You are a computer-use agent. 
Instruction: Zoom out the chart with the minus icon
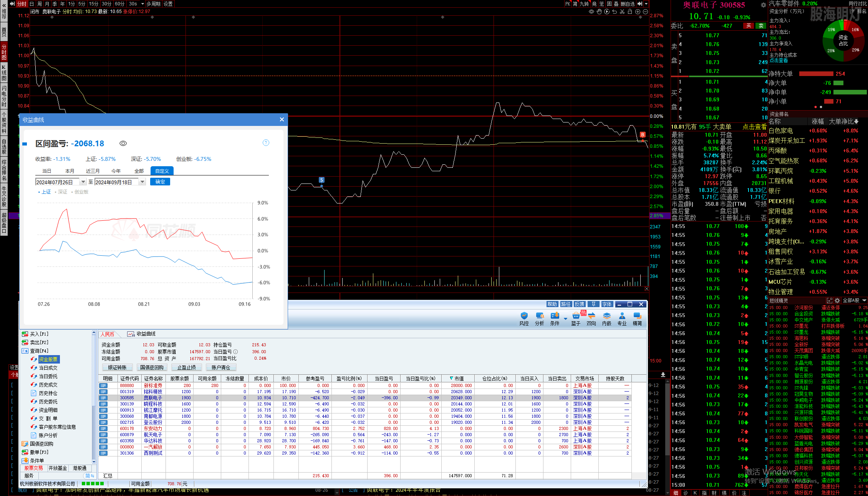[645, 12]
